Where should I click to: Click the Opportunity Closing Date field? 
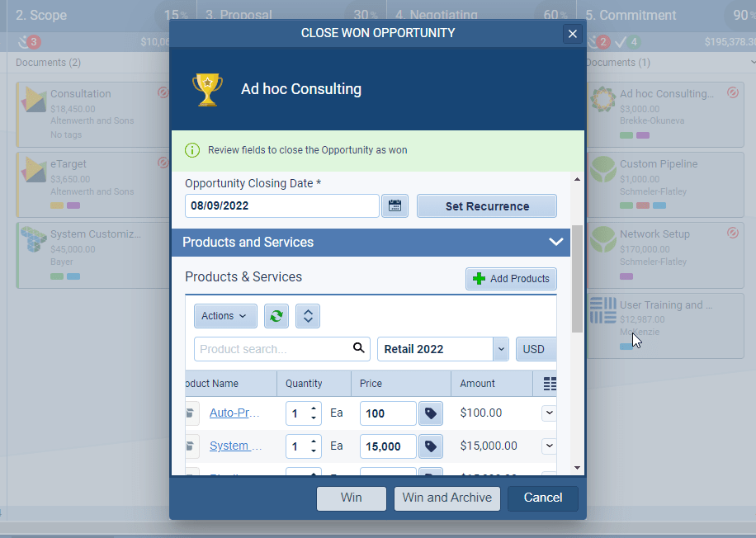(281, 206)
